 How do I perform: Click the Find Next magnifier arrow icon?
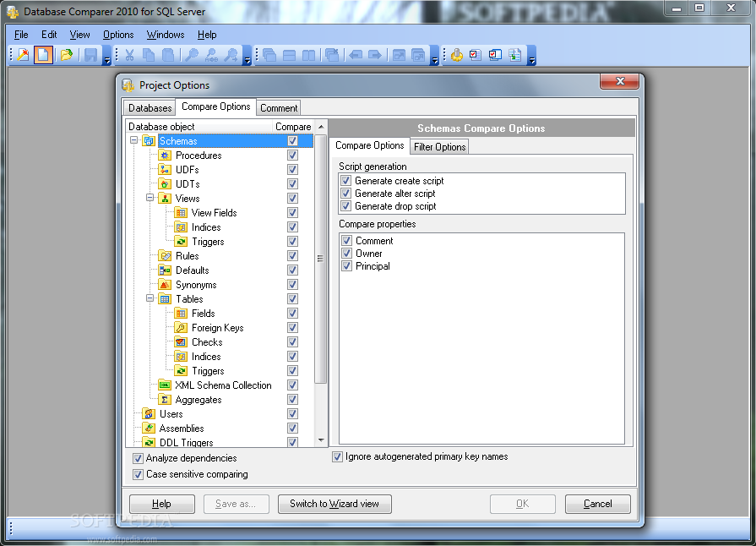point(231,55)
